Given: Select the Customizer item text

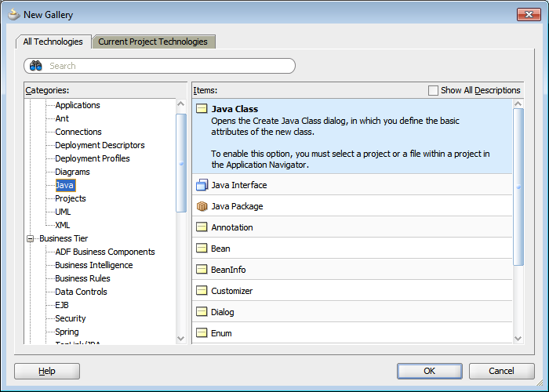Looking at the screenshot, I should coord(232,291).
